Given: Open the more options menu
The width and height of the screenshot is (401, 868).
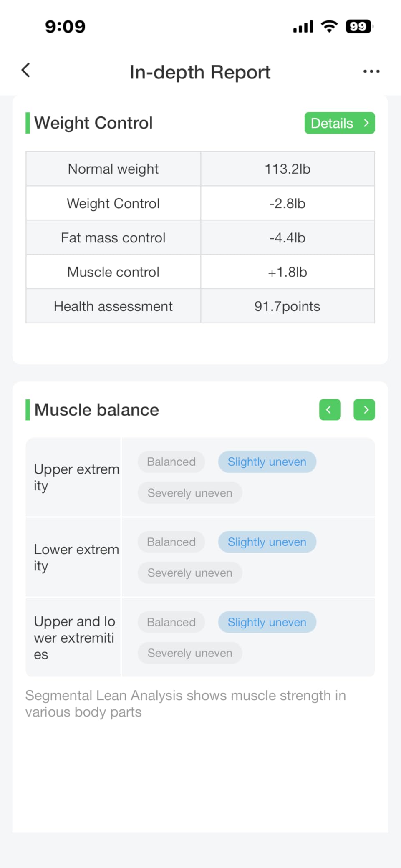Looking at the screenshot, I should point(371,71).
